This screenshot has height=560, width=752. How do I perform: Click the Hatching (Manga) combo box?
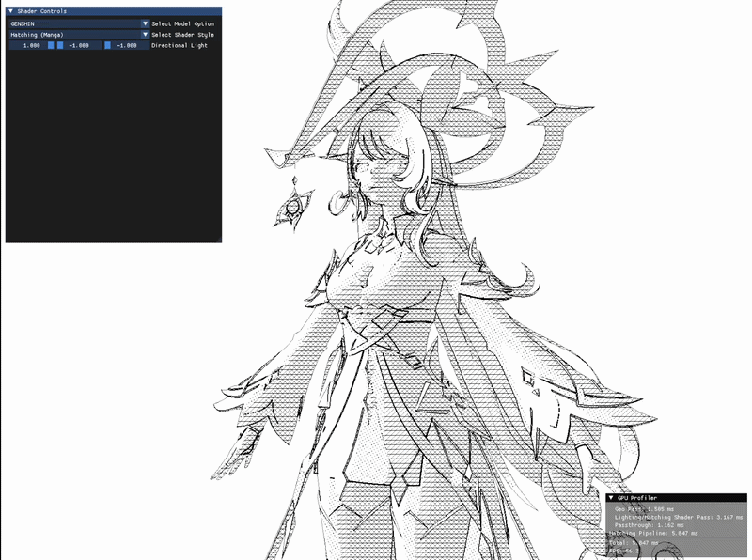tap(79, 35)
